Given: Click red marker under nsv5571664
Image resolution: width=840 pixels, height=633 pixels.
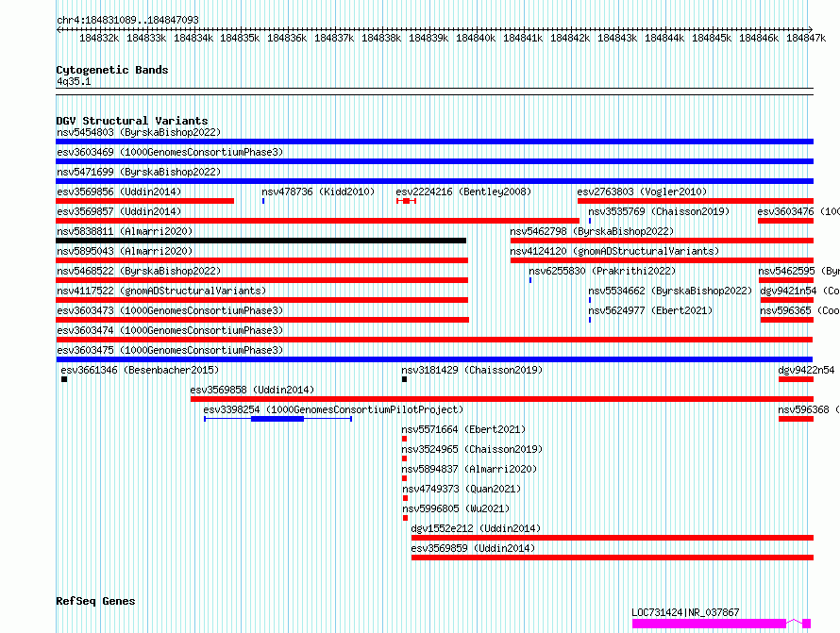Looking at the screenshot, I should [x=405, y=439].
